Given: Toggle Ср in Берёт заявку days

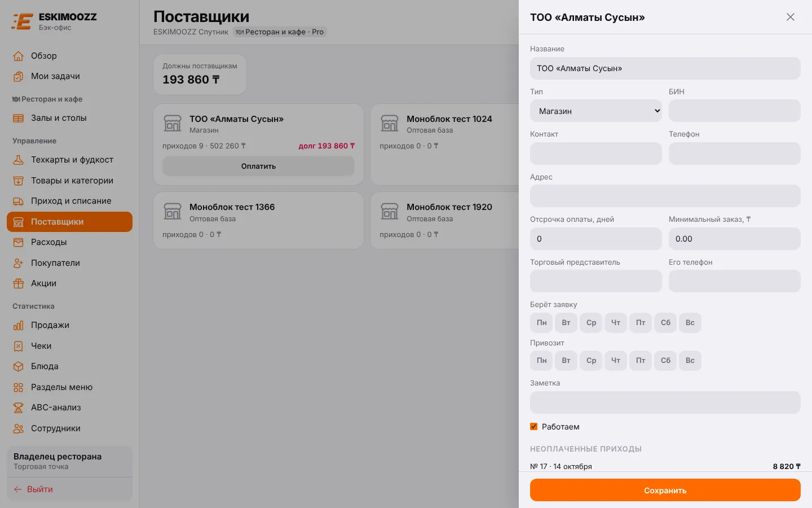Looking at the screenshot, I should 591,323.
